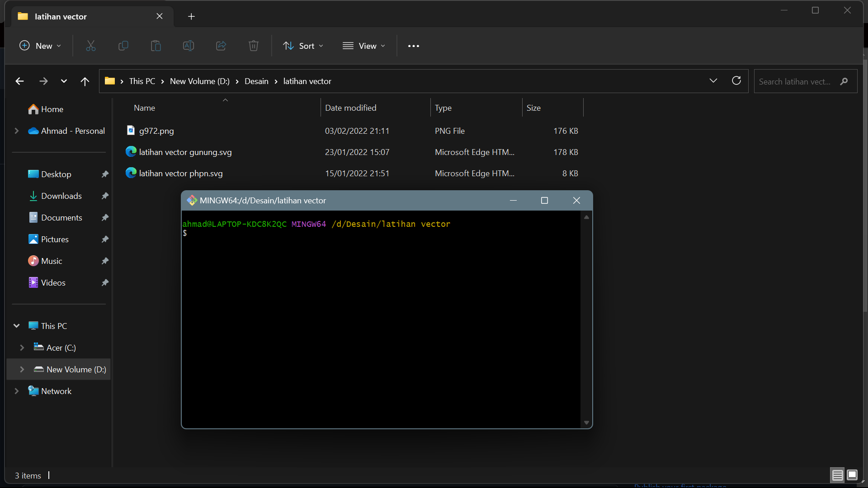Image resolution: width=868 pixels, height=488 pixels.
Task: Keep details view layout selected
Action: pos(837,475)
